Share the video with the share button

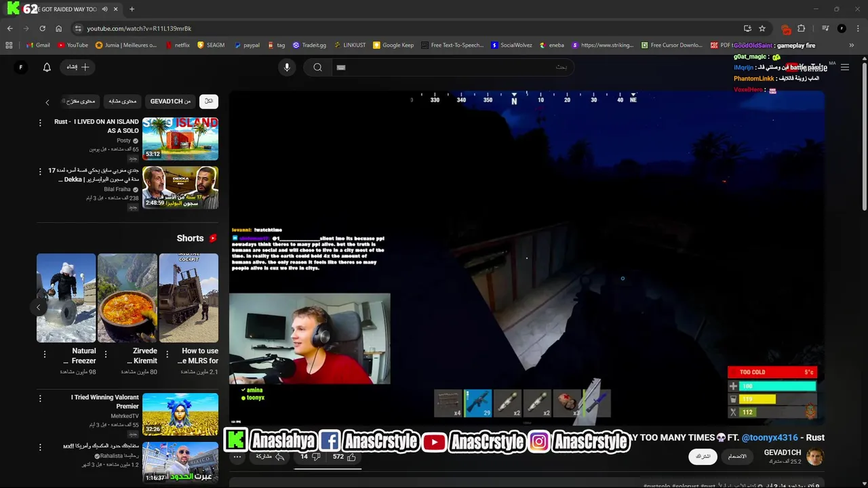270,457
